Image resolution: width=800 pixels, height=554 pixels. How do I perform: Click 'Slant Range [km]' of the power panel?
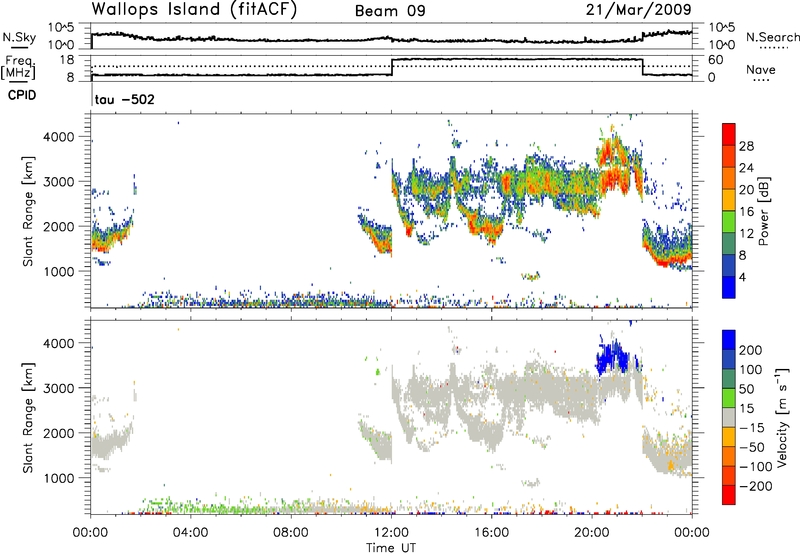click(x=28, y=211)
